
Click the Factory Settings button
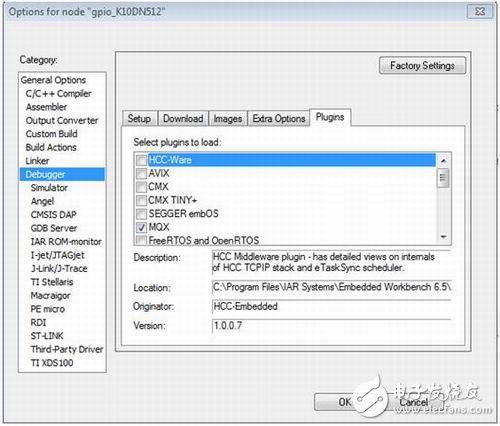(x=422, y=65)
